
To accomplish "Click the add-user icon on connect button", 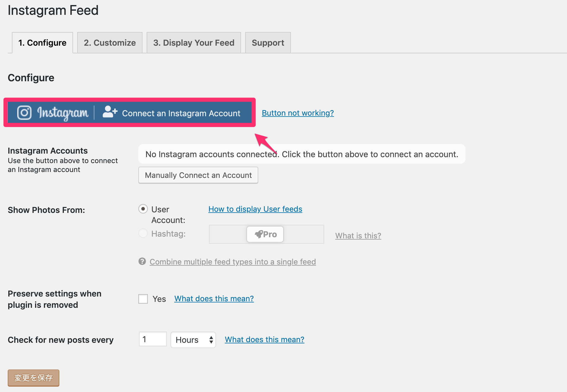I will click(x=110, y=112).
